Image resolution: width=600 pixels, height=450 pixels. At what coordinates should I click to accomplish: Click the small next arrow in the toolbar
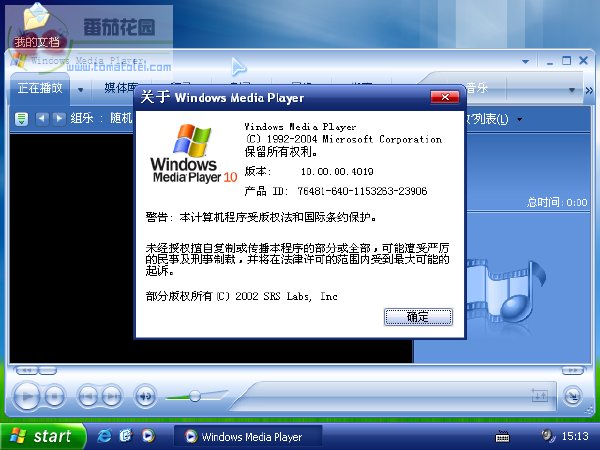point(59,118)
